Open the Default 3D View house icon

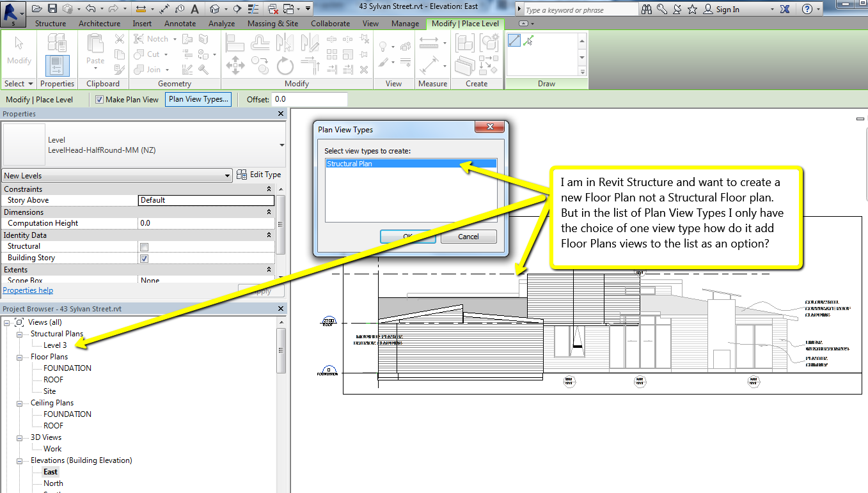pos(215,9)
